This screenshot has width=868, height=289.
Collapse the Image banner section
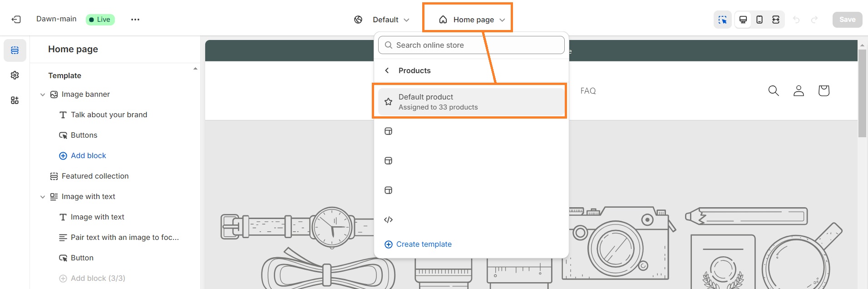pyautogui.click(x=43, y=95)
